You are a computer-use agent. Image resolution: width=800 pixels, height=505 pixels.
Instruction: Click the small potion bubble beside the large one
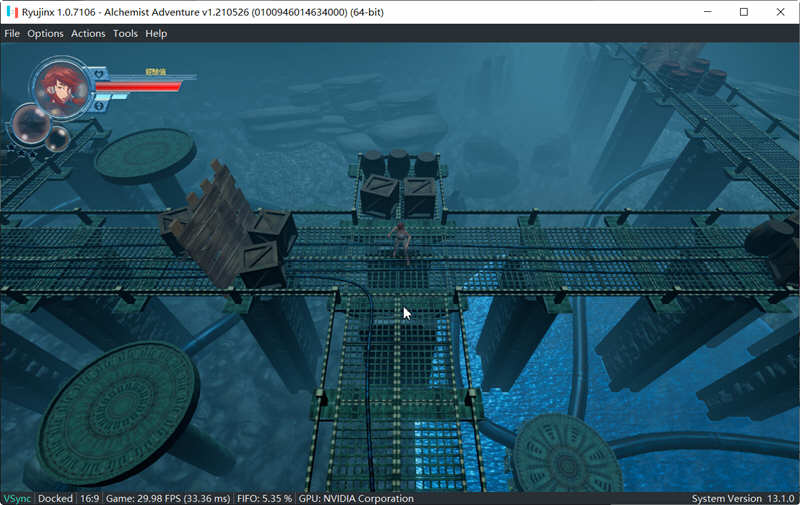click(x=57, y=139)
